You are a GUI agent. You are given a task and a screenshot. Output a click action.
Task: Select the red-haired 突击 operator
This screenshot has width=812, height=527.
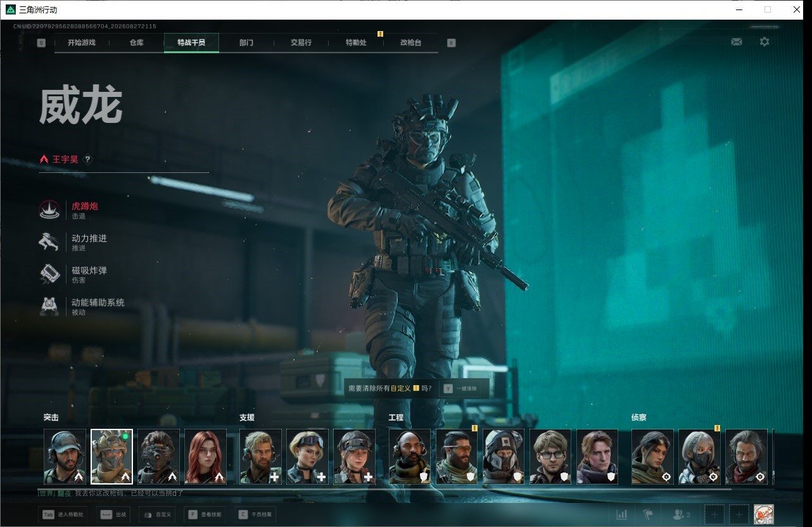tap(205, 457)
